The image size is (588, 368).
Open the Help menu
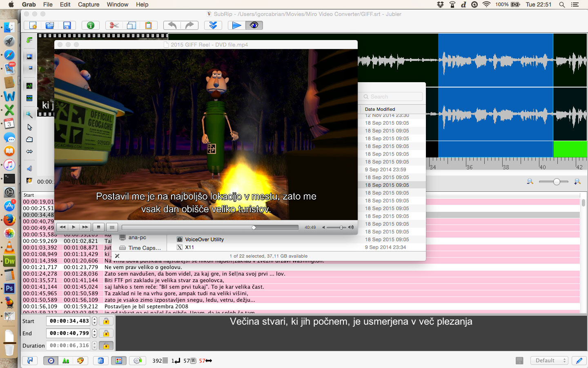[142, 4]
